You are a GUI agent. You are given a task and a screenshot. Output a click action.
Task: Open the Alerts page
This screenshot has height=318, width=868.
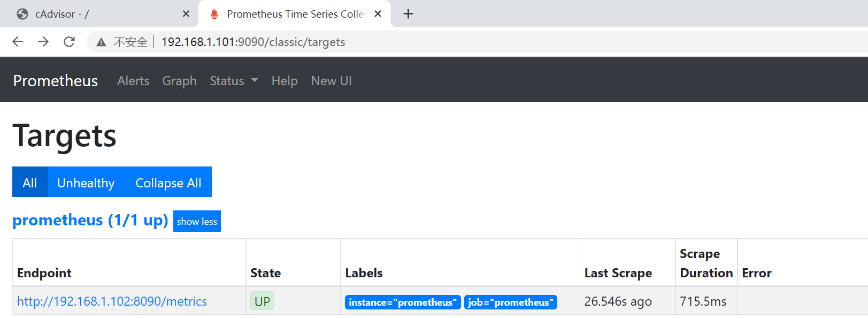[133, 81]
